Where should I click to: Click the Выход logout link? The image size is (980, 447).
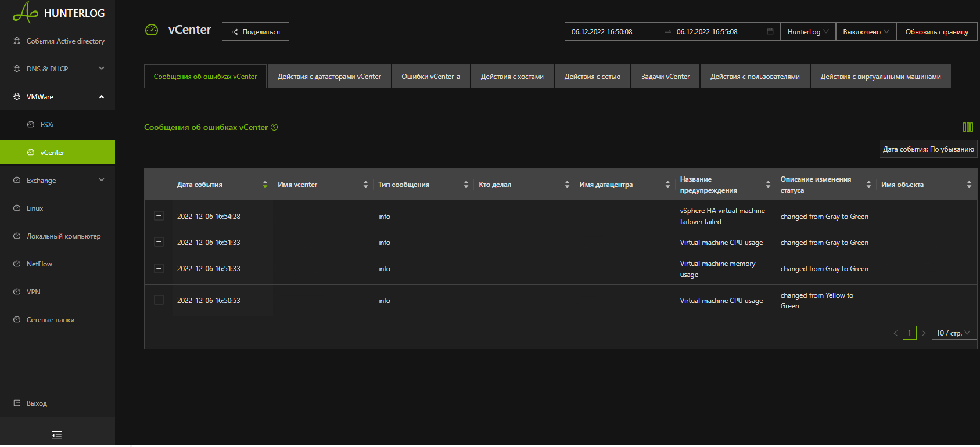[x=37, y=403]
